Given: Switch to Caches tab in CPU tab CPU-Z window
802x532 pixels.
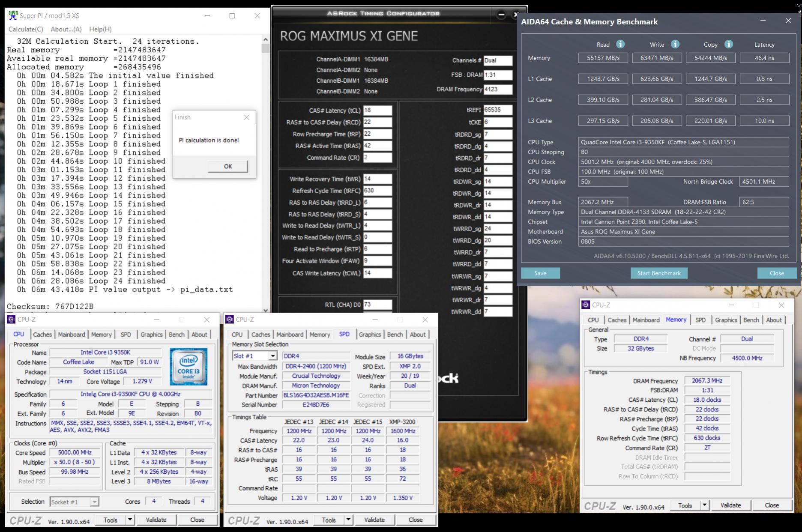Looking at the screenshot, I should click(x=42, y=335).
